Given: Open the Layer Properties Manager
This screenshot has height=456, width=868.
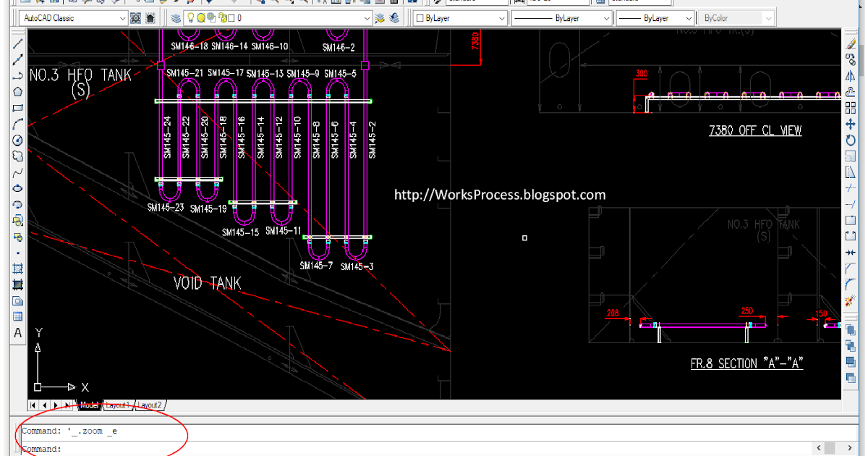Looking at the screenshot, I should 176,18.
